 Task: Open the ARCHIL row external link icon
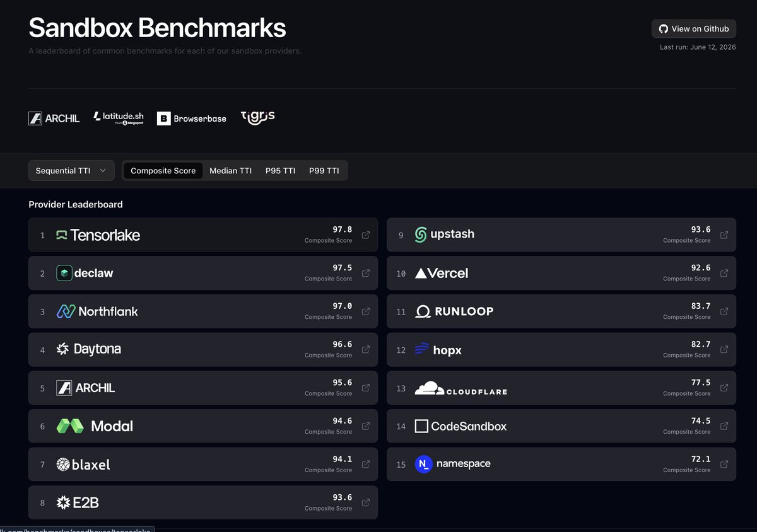(x=366, y=388)
